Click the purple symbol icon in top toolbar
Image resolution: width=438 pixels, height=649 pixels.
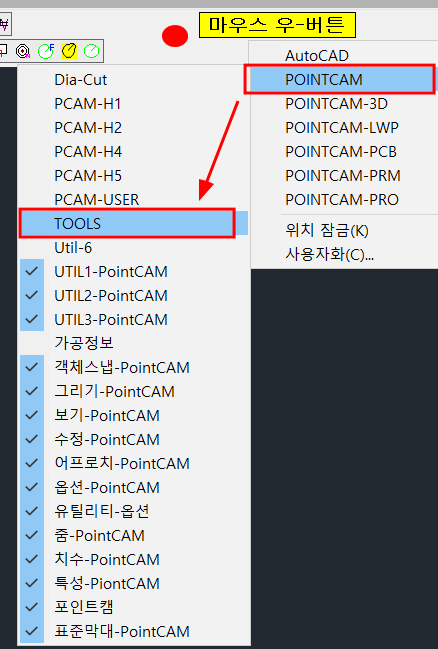(4, 24)
